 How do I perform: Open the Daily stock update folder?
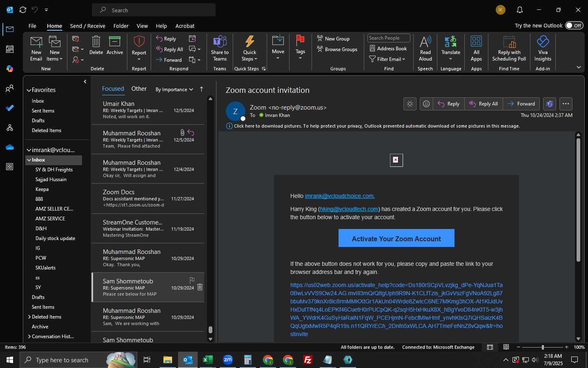coord(55,238)
